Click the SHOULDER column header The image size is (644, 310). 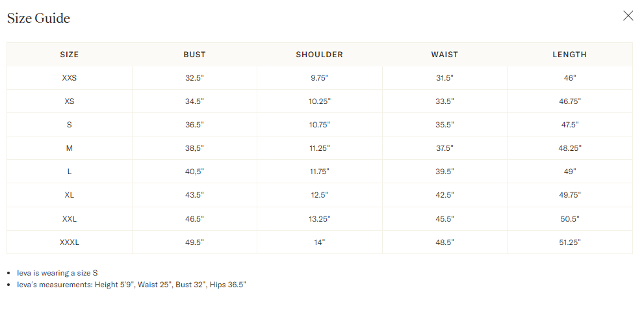(x=320, y=55)
